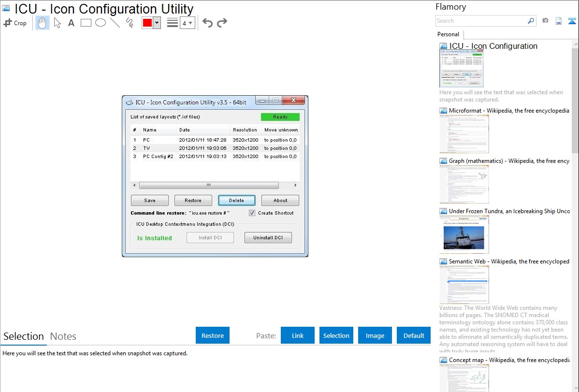Click the Paste Selection button
The height and width of the screenshot is (392, 579).
click(336, 335)
